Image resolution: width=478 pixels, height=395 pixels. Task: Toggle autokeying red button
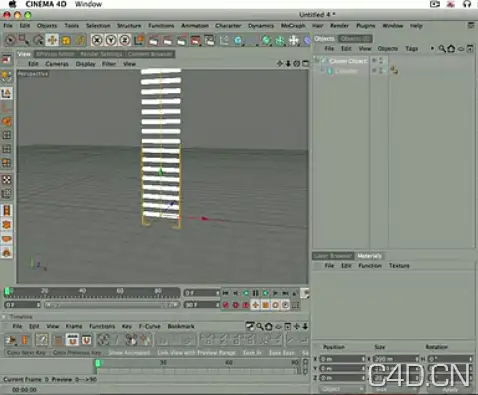[235, 305]
